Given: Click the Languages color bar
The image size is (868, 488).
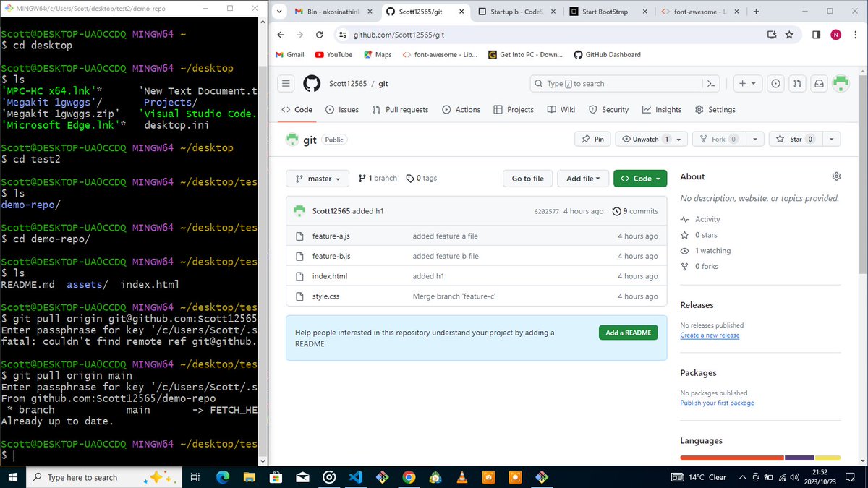Looking at the screenshot, I should (760, 458).
